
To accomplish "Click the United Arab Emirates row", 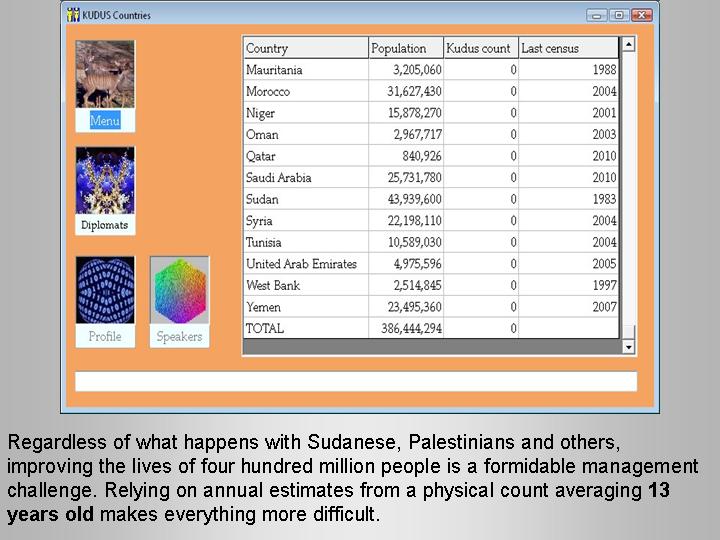I will point(305,264).
